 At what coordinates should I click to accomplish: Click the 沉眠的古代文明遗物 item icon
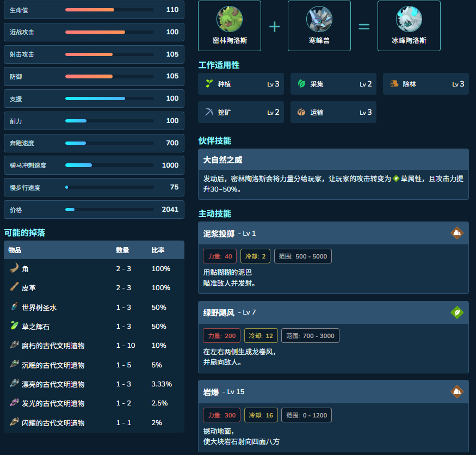click(14, 364)
